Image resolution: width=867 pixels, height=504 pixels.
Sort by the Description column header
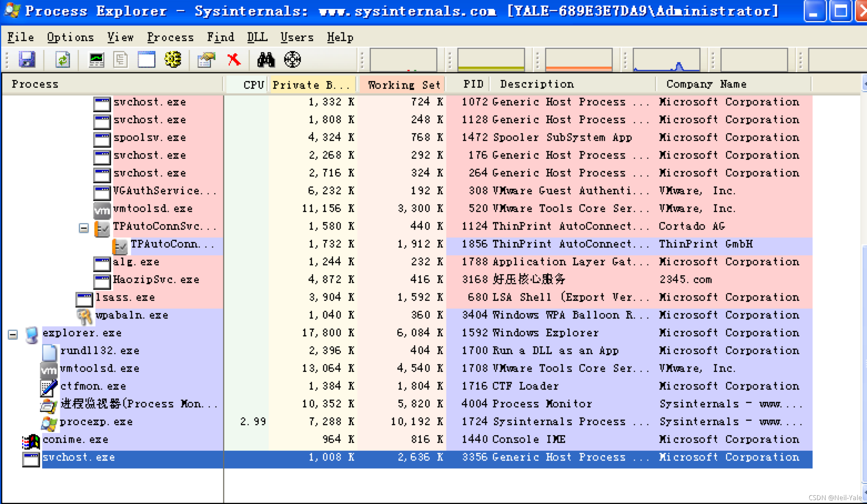coord(573,84)
